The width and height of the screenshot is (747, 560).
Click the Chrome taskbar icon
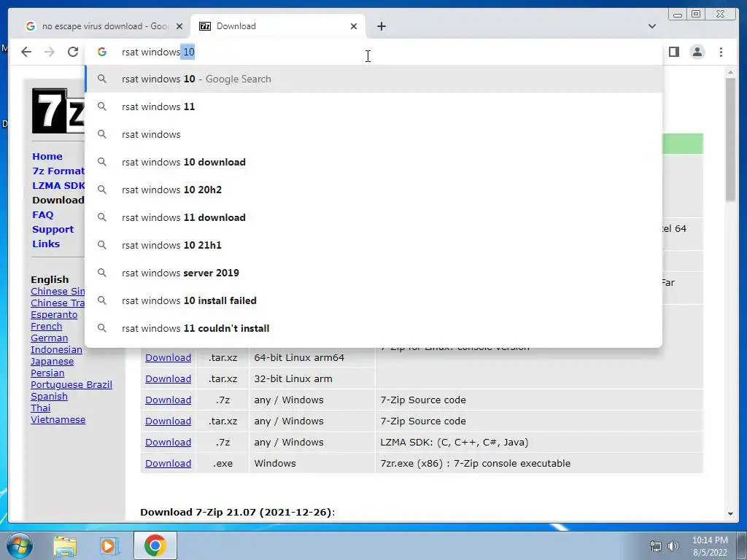coord(155,545)
